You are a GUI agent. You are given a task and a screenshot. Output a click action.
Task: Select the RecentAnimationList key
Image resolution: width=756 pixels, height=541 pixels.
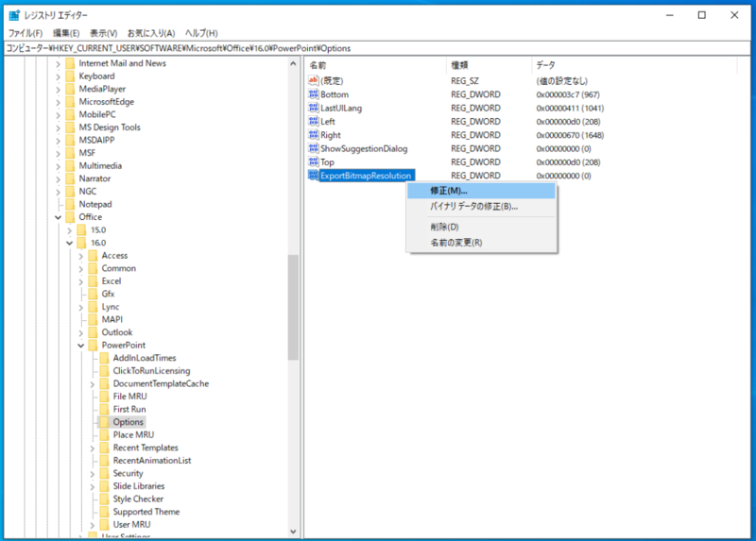click(x=152, y=461)
